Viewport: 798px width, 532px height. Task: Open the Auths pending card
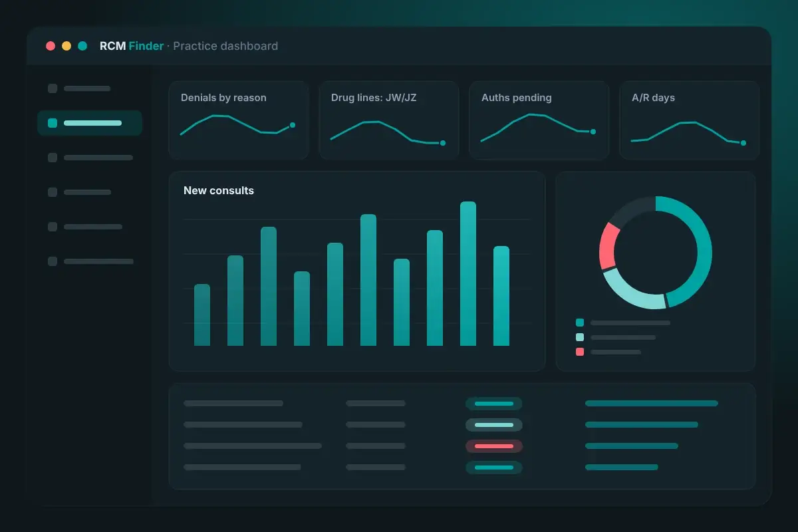point(539,120)
